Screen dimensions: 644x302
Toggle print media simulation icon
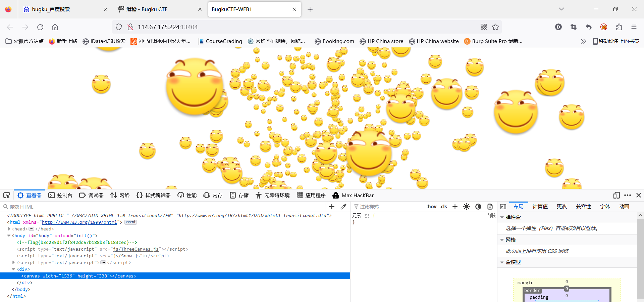490,207
